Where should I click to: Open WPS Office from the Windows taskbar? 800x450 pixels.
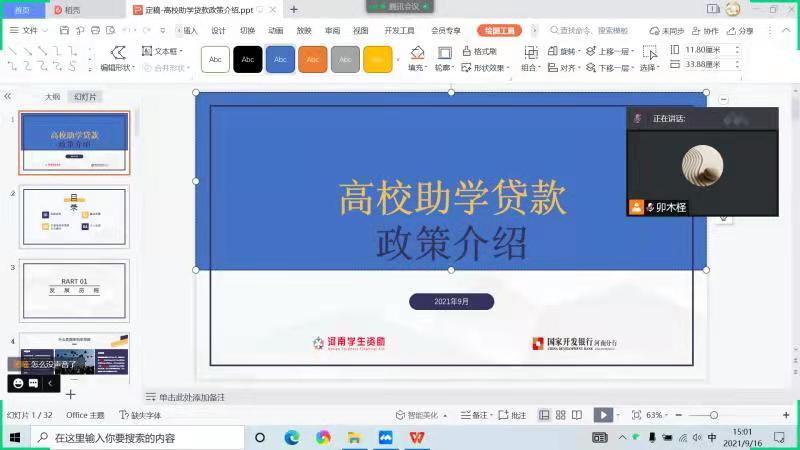click(417, 438)
